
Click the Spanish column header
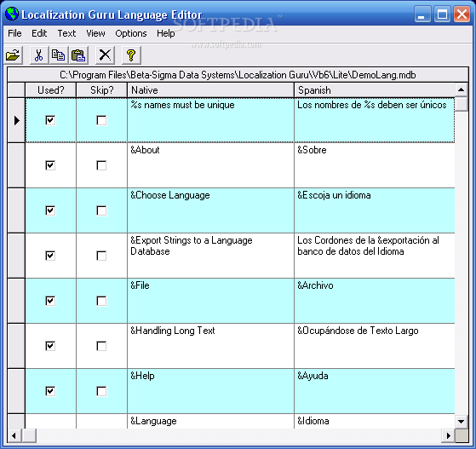pos(375,90)
